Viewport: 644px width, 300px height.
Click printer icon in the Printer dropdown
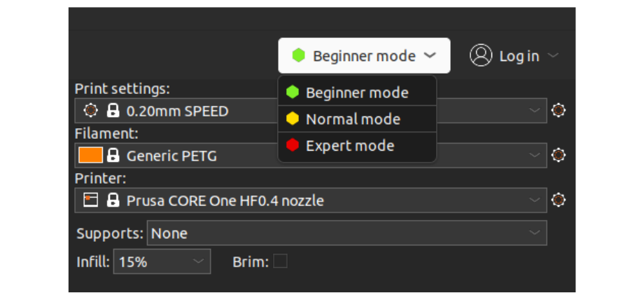click(90, 200)
